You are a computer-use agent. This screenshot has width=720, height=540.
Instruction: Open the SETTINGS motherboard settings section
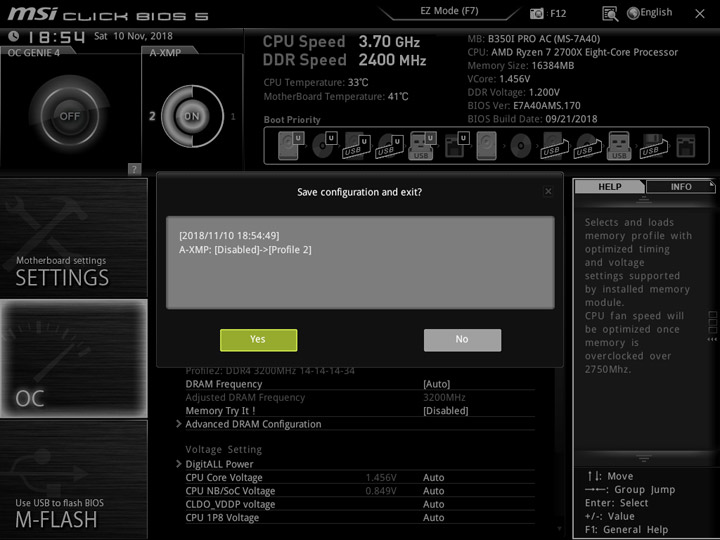coord(73,238)
